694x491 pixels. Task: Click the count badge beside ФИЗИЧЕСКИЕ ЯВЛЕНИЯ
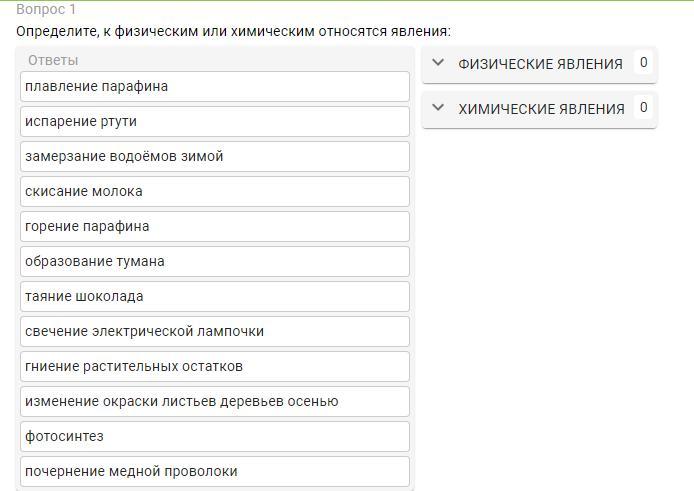[x=643, y=63]
